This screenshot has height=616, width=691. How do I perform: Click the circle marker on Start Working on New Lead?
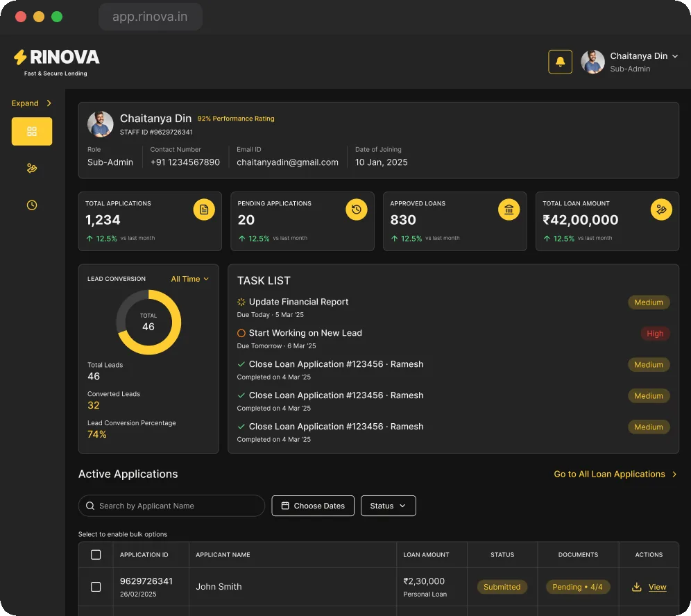[x=241, y=333]
